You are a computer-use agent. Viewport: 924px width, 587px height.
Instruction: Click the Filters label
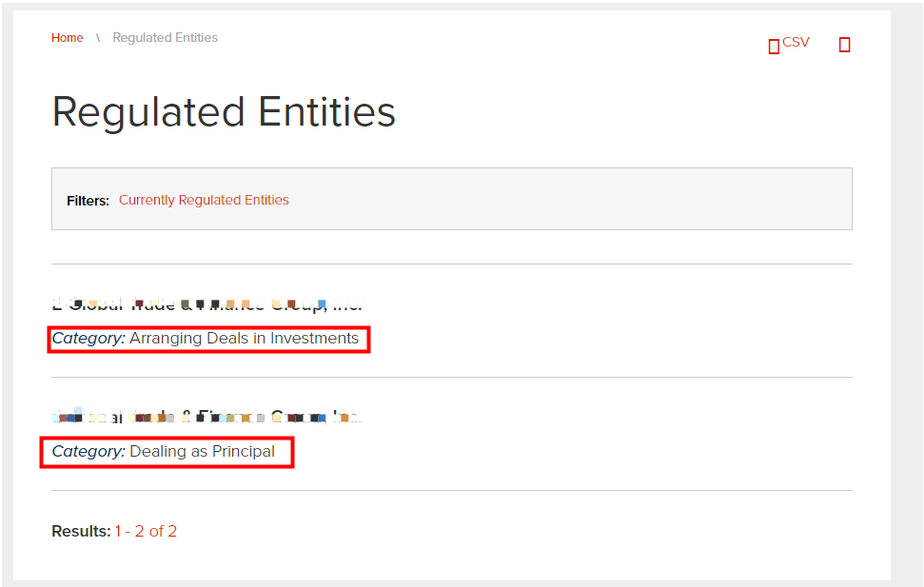click(x=88, y=201)
